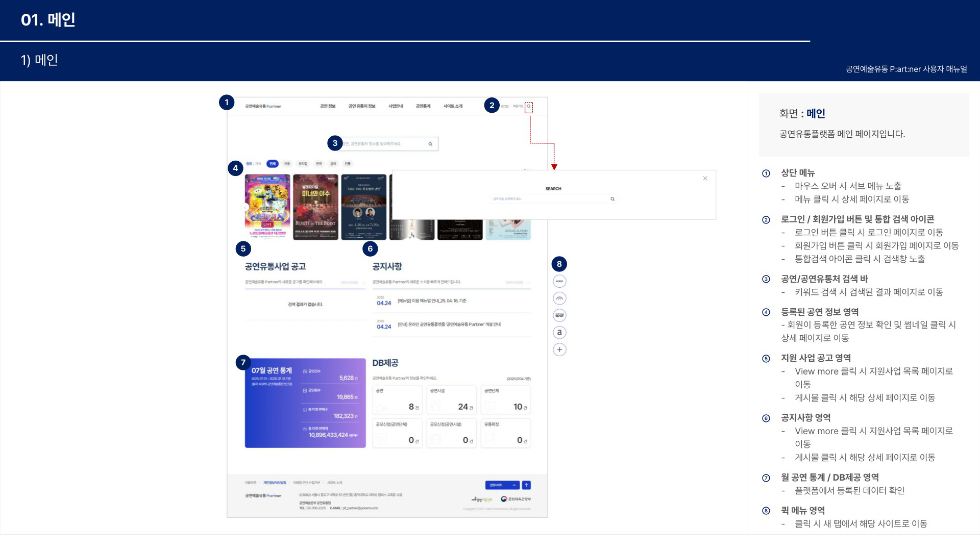The height and width of the screenshot is (551, 980).
Task: Open the 공연통계 menu
Action: (x=423, y=106)
